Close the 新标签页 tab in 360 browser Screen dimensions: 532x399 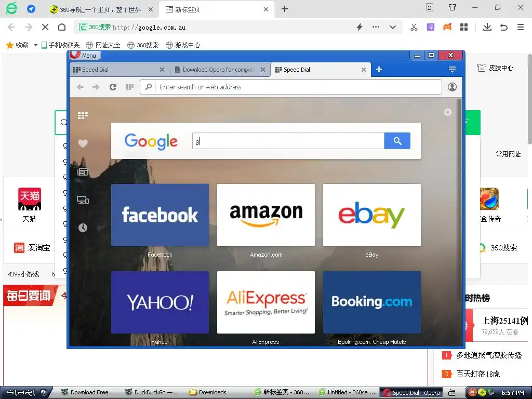tap(266, 9)
